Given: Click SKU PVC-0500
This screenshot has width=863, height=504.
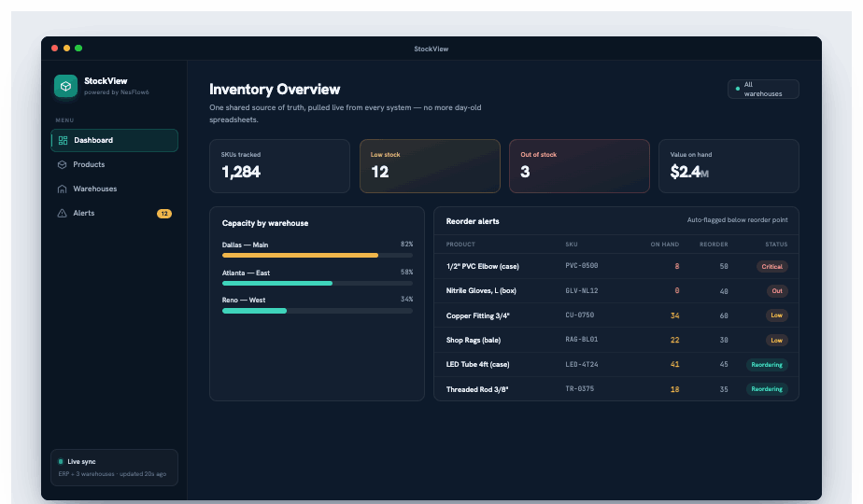Looking at the screenshot, I should point(582,266).
